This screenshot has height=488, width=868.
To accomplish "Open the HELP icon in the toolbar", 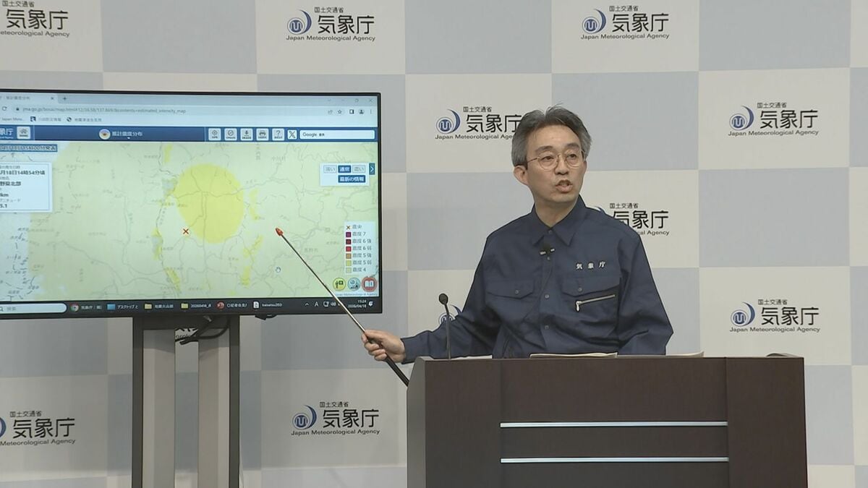I will pyautogui.click(x=278, y=134).
